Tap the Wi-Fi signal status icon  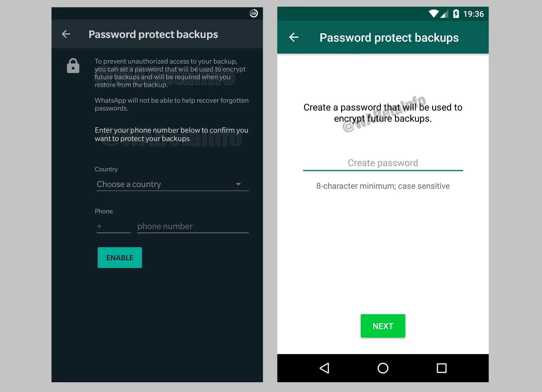433,13
